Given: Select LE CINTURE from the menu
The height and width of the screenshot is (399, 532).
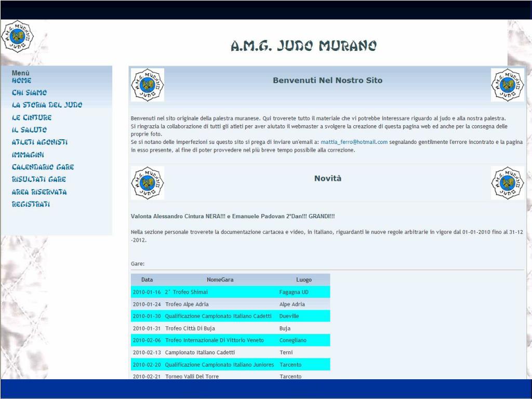Looking at the screenshot, I should pyautogui.click(x=32, y=117).
